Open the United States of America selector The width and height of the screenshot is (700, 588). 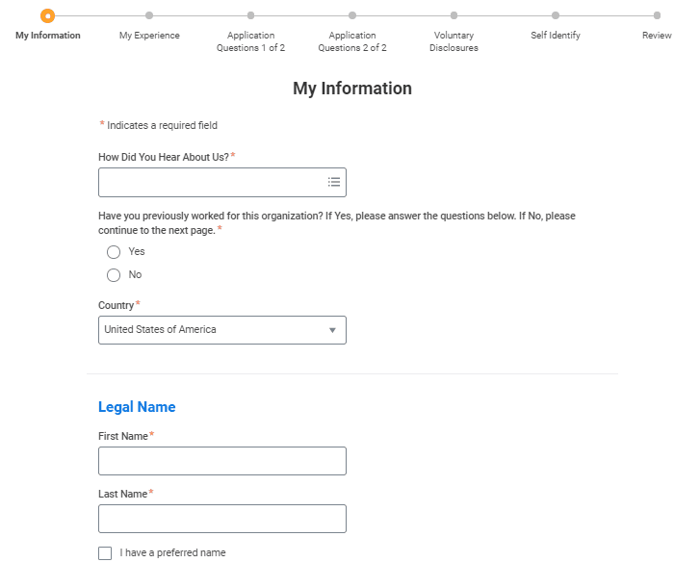click(222, 330)
